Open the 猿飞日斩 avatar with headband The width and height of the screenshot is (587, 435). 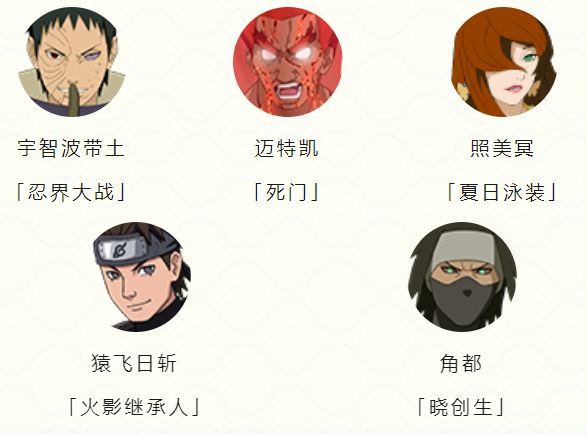coord(142,277)
